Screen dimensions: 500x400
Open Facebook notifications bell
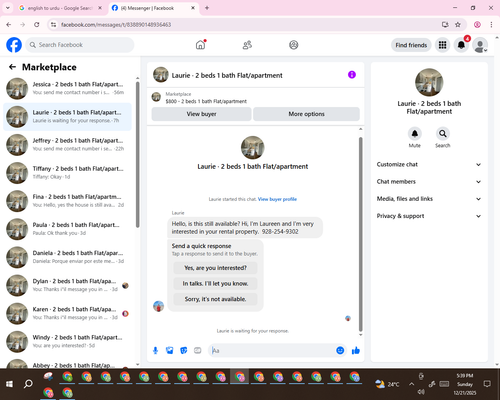[461, 45]
